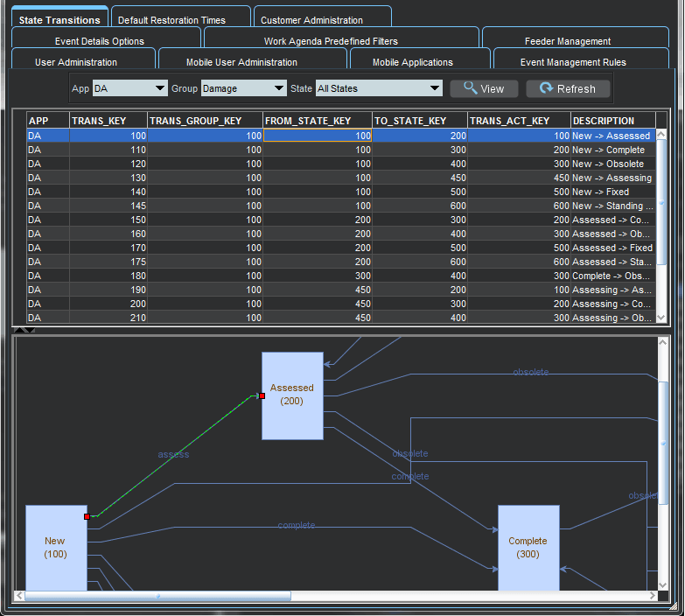Switch to Default Restoration Times tab
685x616 pixels.
(171, 20)
